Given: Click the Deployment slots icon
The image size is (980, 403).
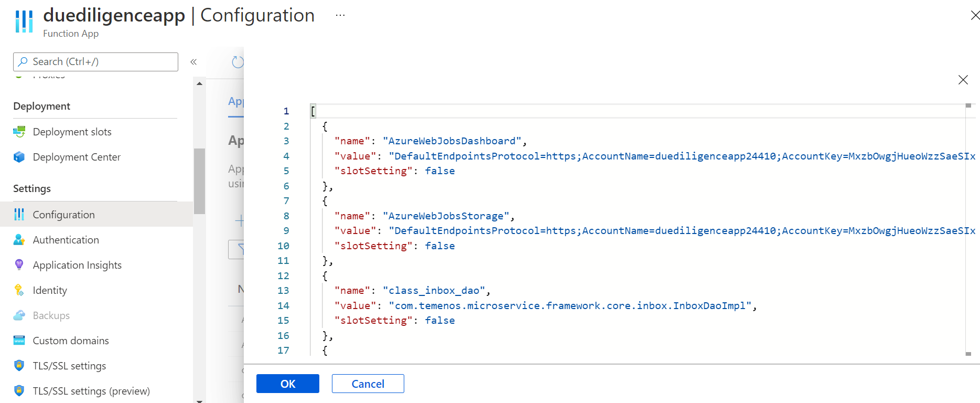Looking at the screenshot, I should click(19, 132).
